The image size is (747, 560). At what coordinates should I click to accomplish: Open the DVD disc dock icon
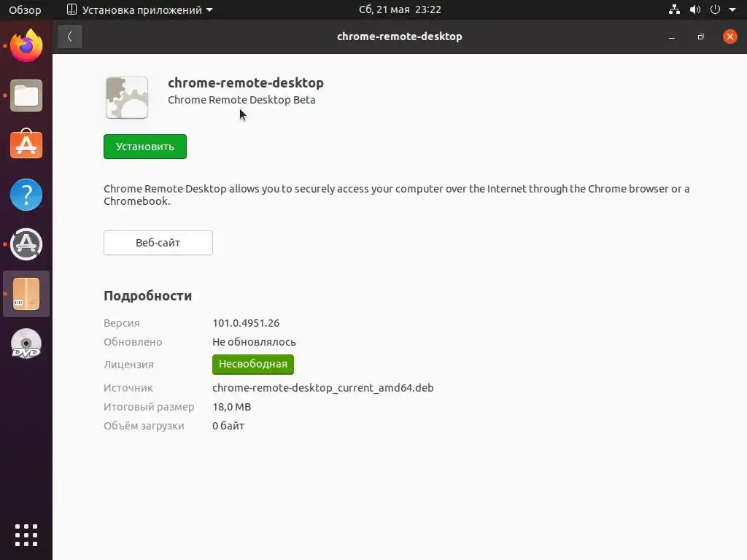coord(26,343)
